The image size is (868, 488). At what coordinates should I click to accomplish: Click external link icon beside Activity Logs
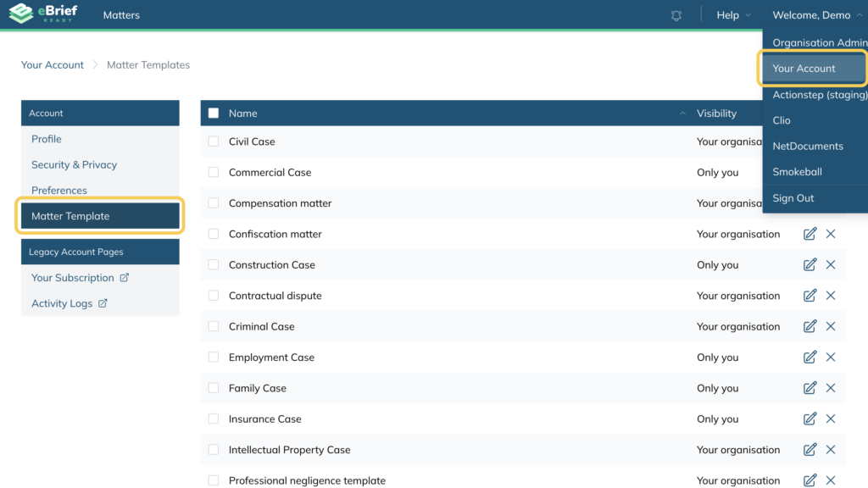[103, 303]
